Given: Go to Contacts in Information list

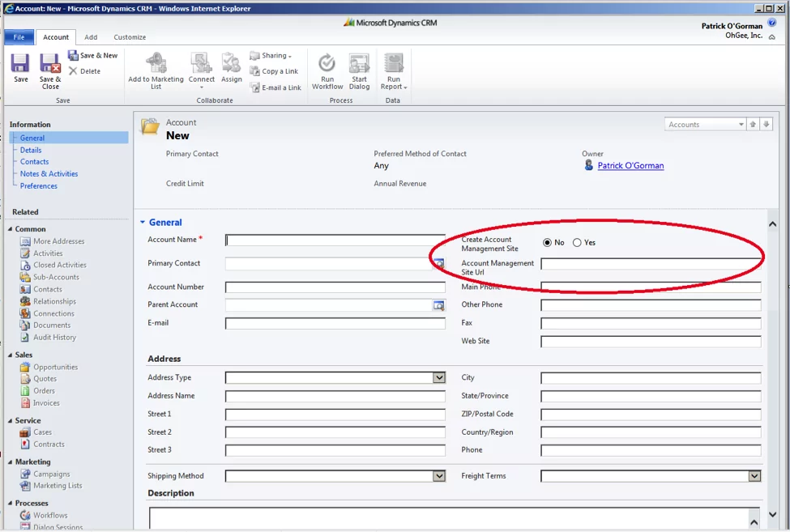Looking at the screenshot, I should [x=34, y=162].
